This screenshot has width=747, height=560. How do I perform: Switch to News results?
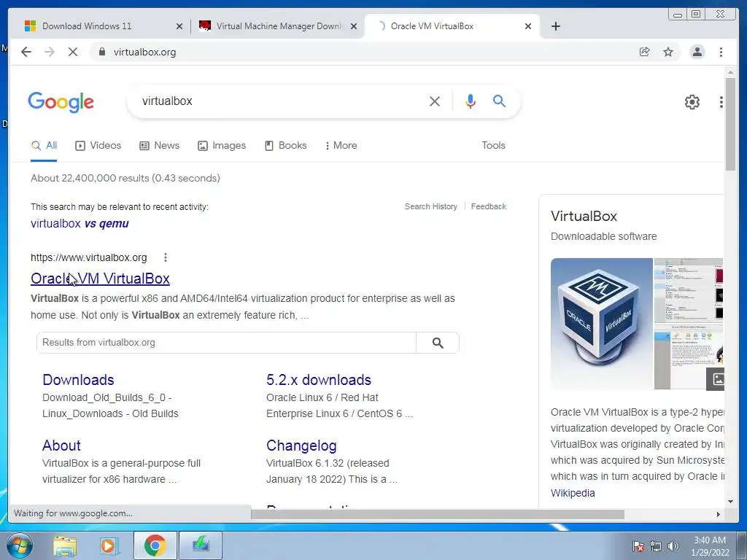[x=159, y=146]
